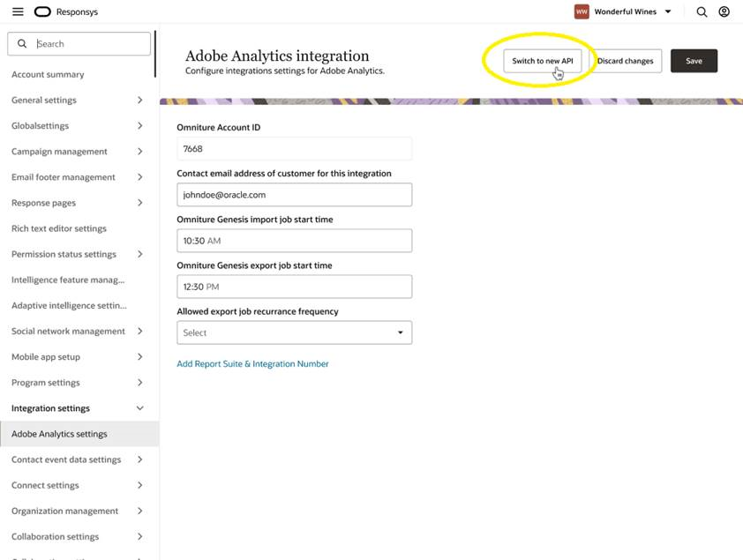Image resolution: width=743 pixels, height=560 pixels.
Task: Expand Campaign management chevron
Action: (x=139, y=152)
